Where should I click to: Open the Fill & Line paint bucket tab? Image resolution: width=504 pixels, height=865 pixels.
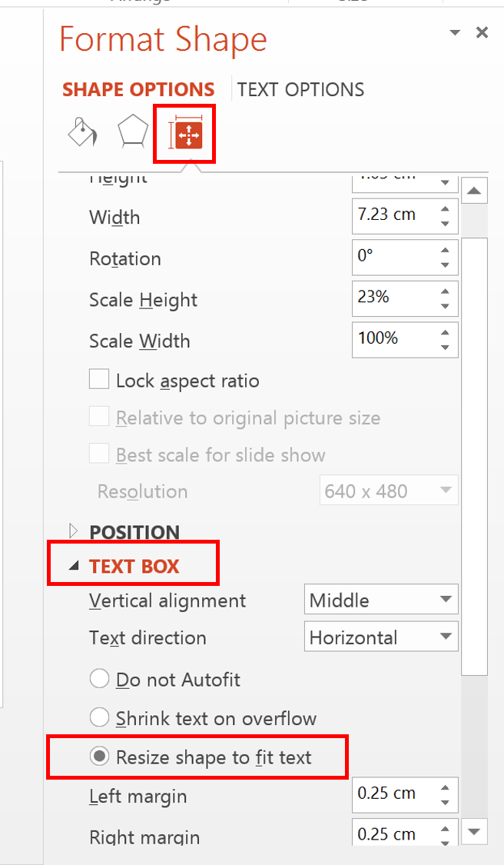click(82, 132)
